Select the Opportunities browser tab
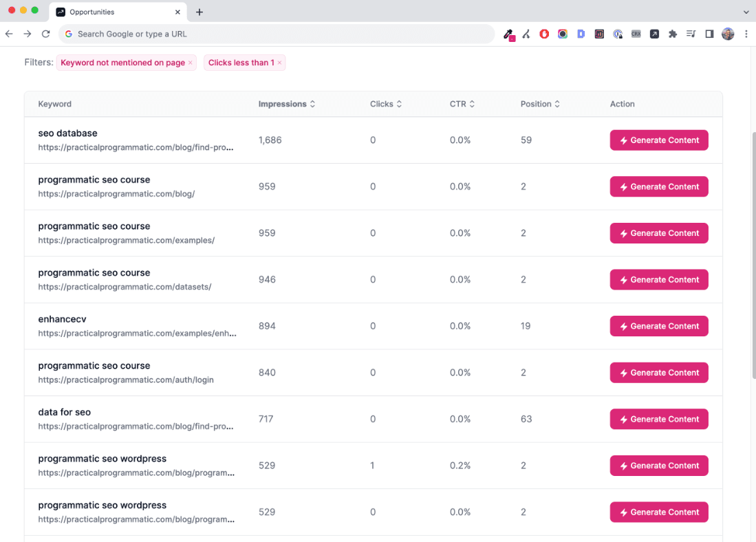 [118, 12]
